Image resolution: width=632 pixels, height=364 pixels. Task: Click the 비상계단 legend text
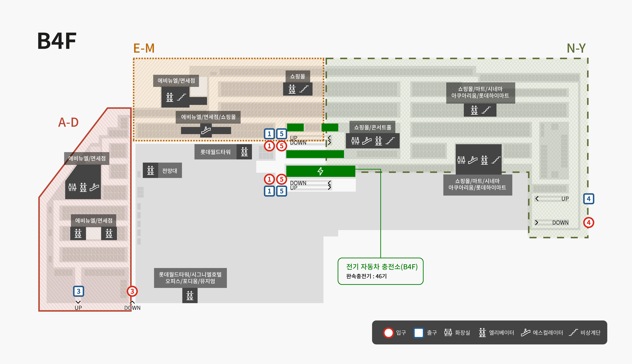[590, 333]
